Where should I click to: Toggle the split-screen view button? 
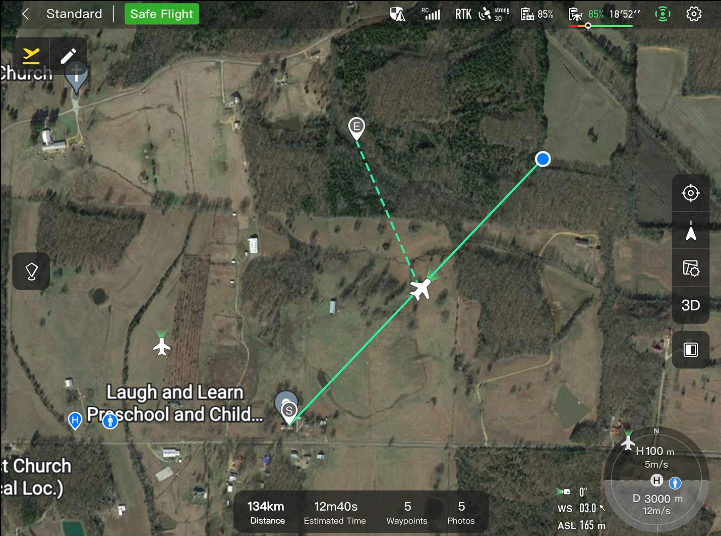click(690, 350)
